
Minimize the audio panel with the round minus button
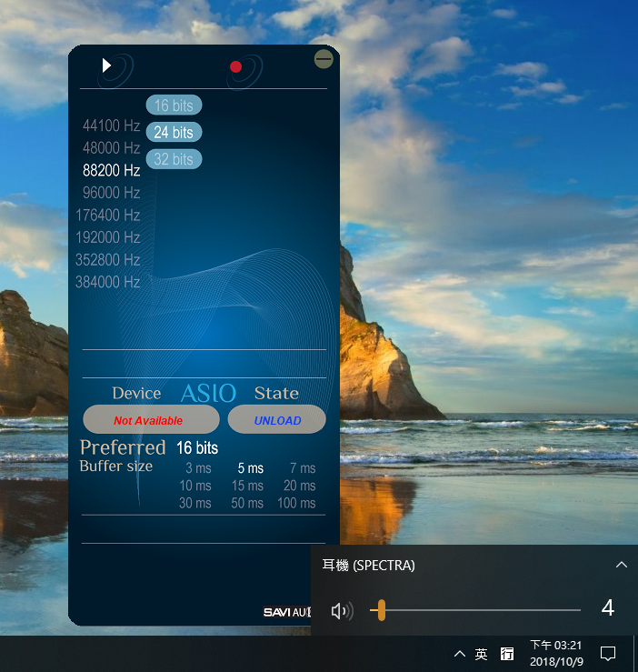[x=324, y=59]
